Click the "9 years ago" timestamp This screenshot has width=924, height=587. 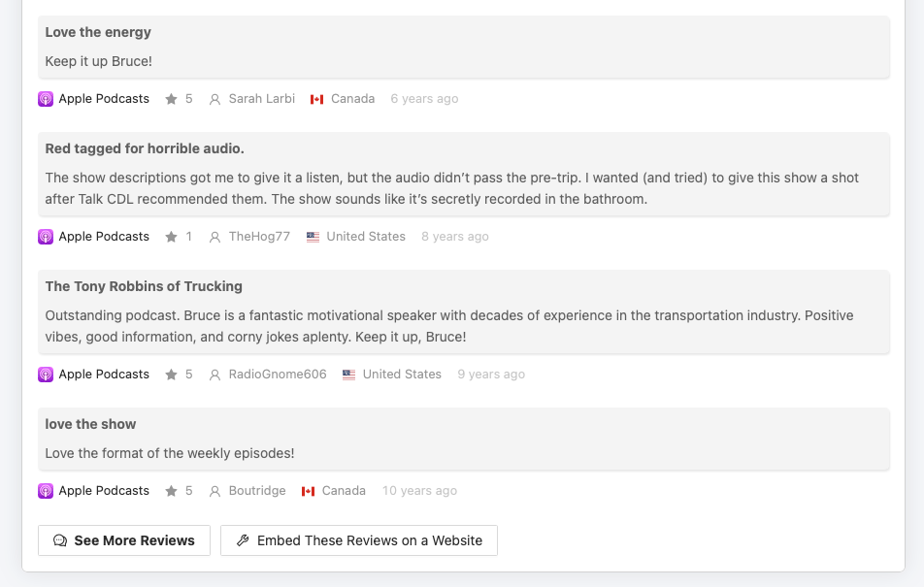(x=491, y=375)
